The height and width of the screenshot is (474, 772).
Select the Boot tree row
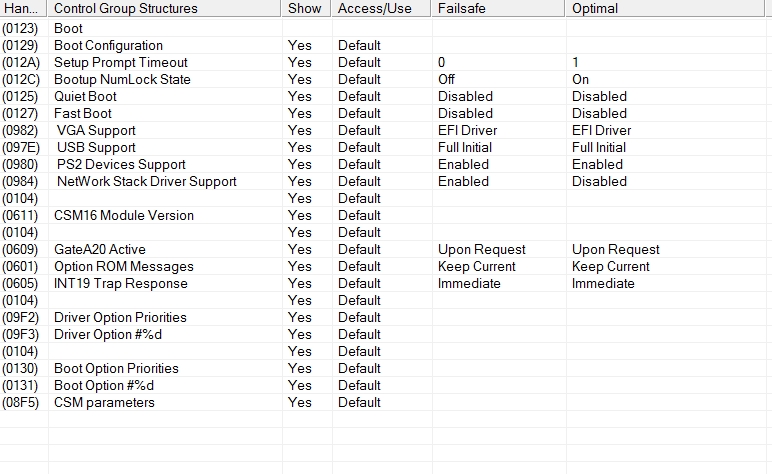click(x=69, y=28)
